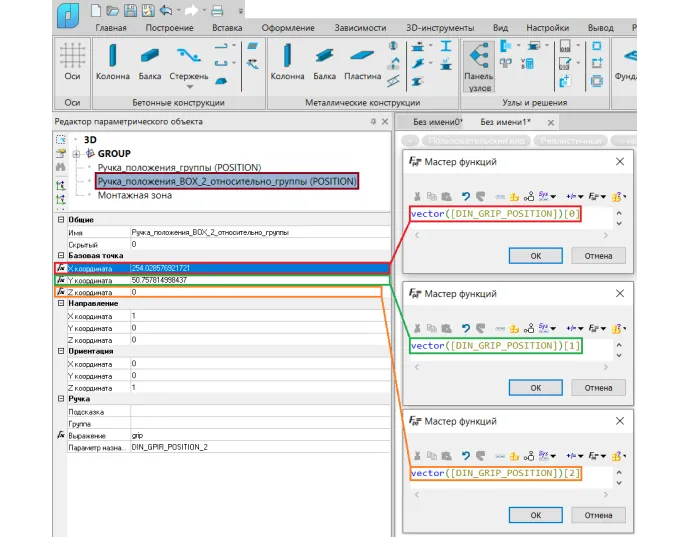688x537 pixels.
Task: Click the Undo arrow icon
Action: pyautogui.click(x=166, y=10)
